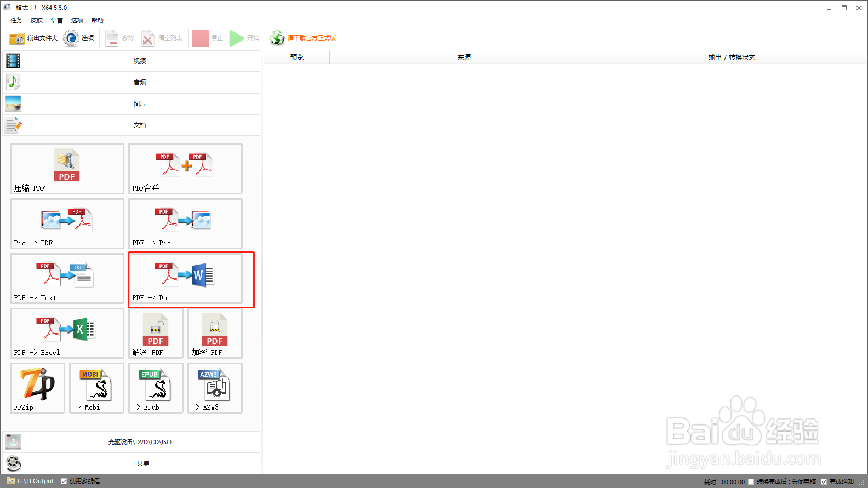Select the Pic -> PDF converter
Viewport: 868px width, 488px height.
tap(67, 223)
